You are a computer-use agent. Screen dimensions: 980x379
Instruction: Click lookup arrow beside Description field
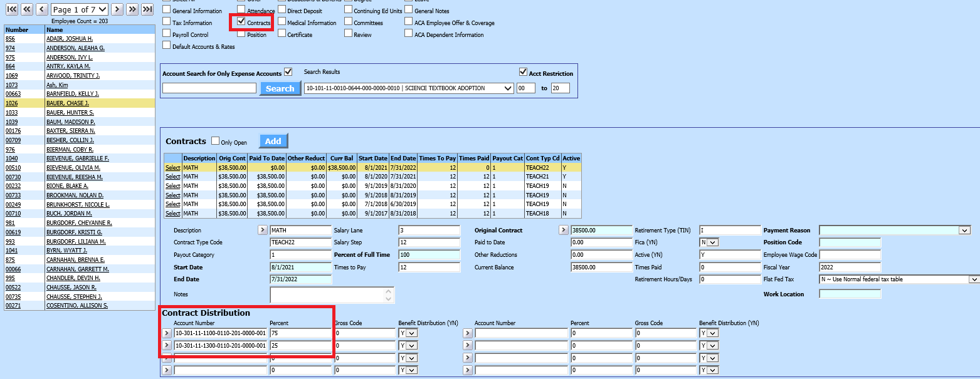tap(263, 231)
